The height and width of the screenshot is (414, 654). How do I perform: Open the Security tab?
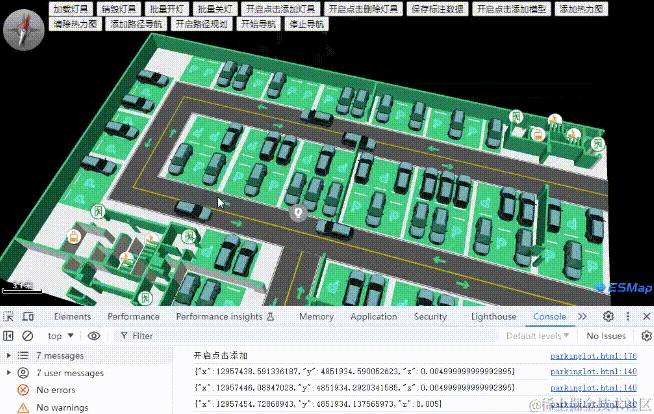430,316
